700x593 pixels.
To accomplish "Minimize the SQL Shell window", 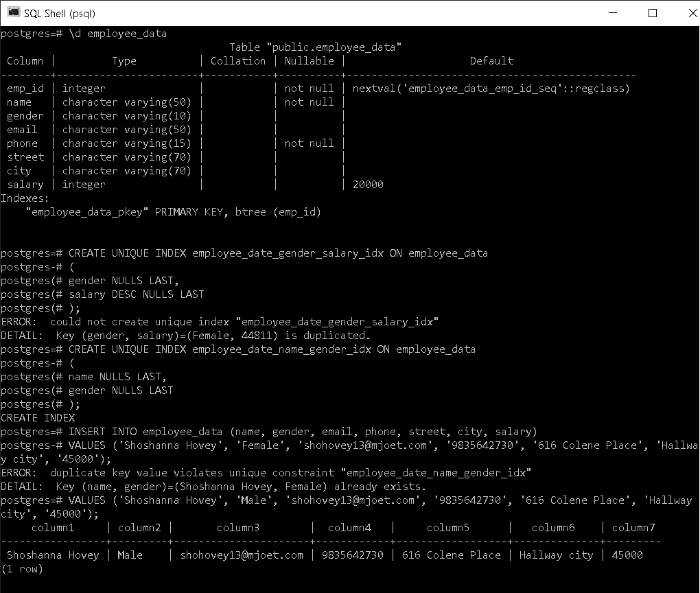I will click(x=613, y=13).
